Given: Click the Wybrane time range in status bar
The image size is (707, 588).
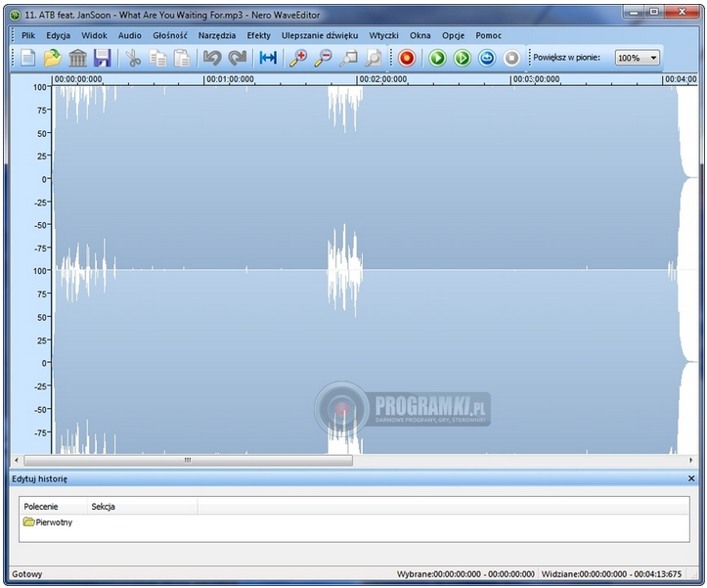Looking at the screenshot, I should click(x=465, y=574).
